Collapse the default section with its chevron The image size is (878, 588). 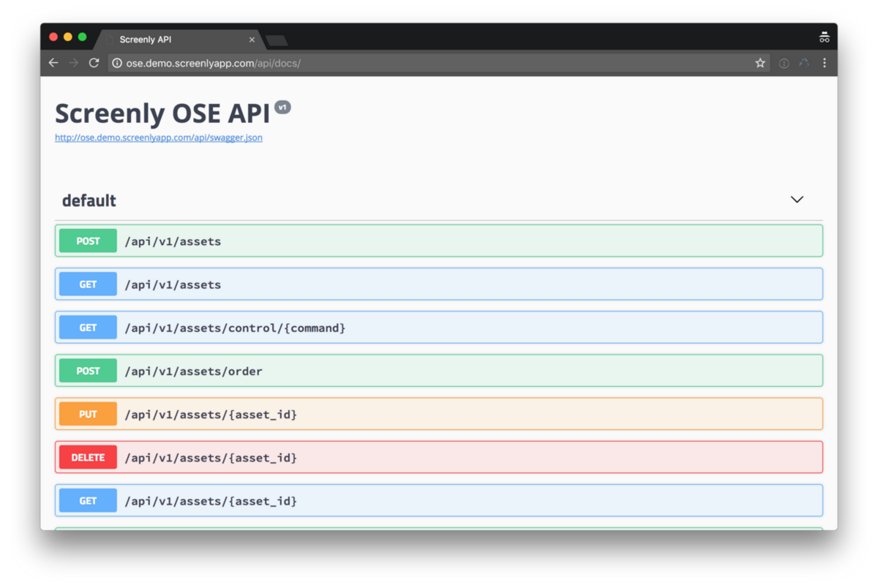(797, 199)
